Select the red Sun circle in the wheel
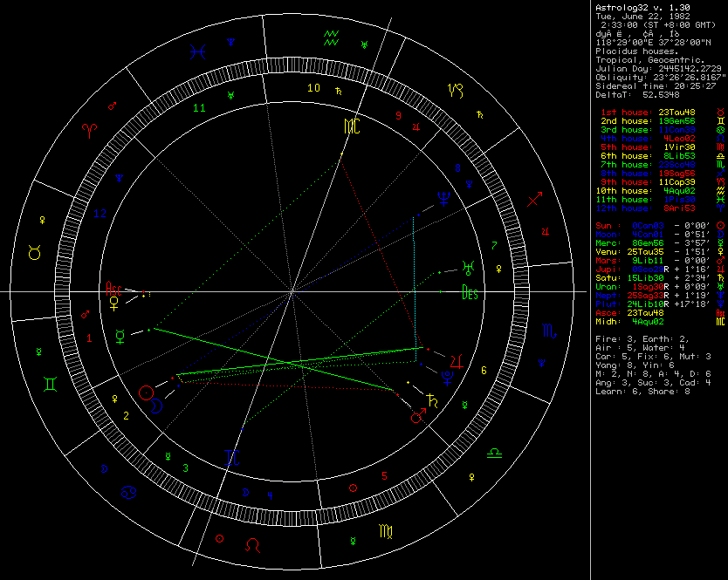728x580 pixels. [147, 392]
